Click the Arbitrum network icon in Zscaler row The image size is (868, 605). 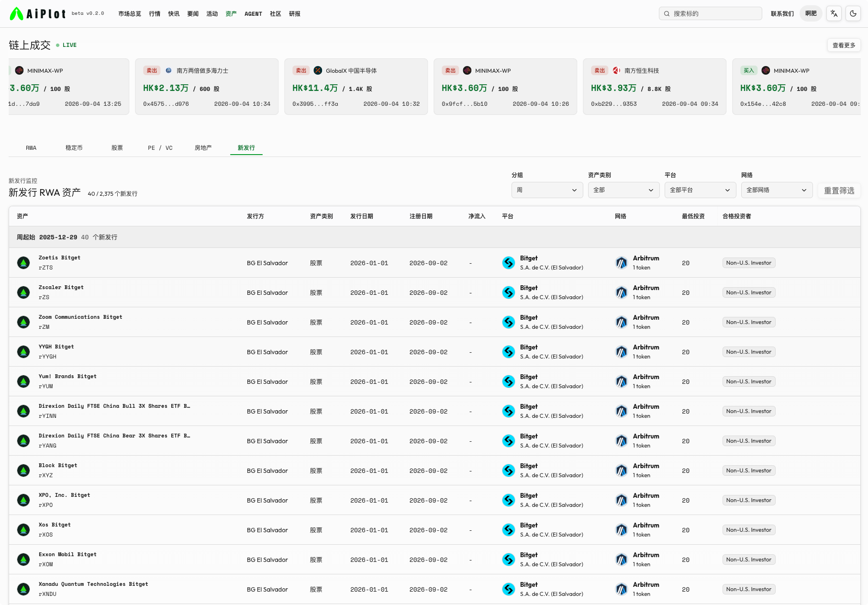coord(622,292)
